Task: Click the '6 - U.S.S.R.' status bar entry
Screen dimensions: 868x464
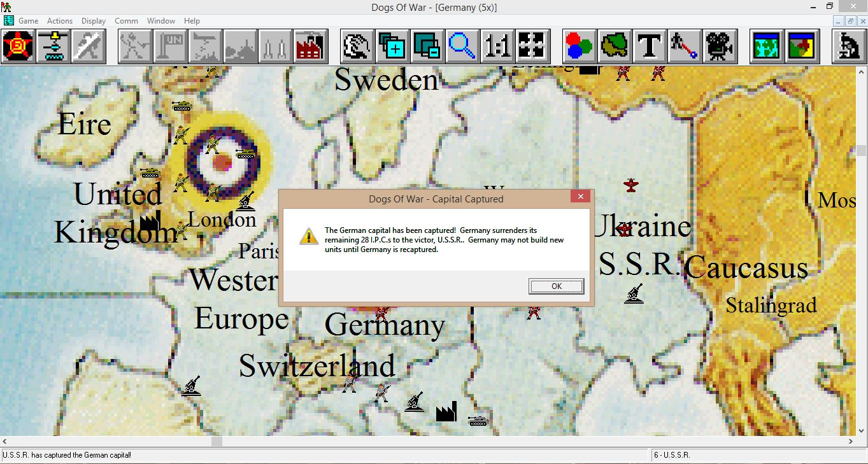Action: pos(672,455)
